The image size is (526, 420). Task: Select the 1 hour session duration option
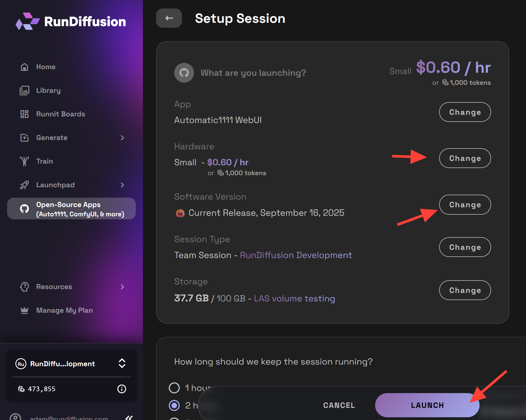point(174,388)
